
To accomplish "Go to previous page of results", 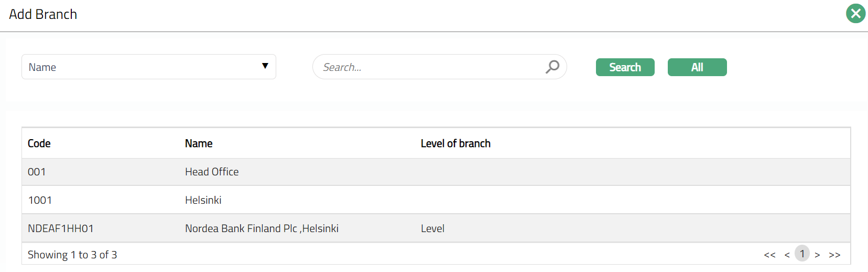I will (787, 255).
